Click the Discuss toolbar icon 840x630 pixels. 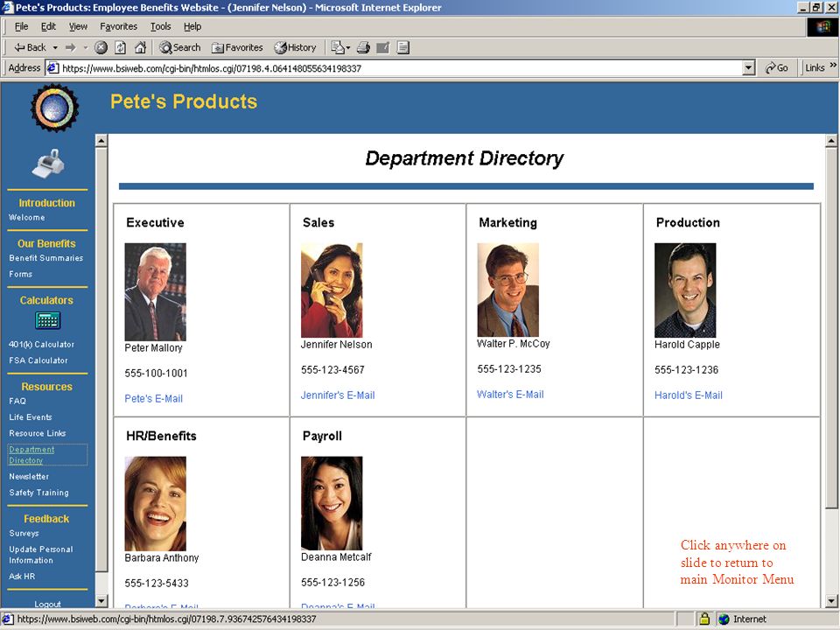[x=403, y=47]
